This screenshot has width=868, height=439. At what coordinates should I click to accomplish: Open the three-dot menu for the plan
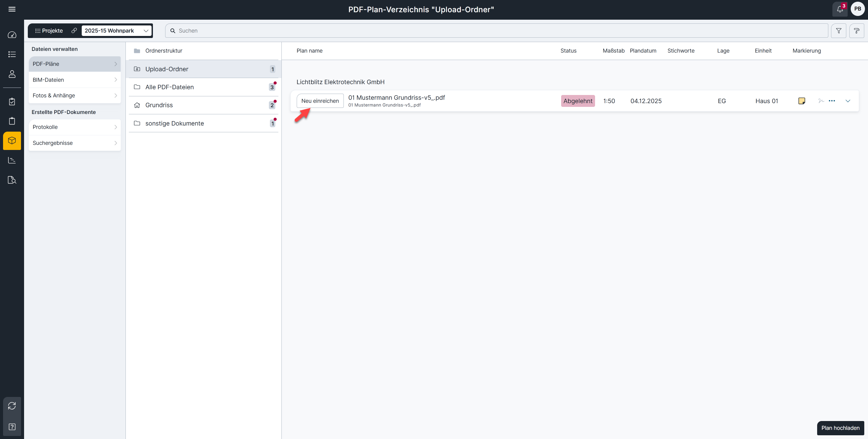[832, 101]
